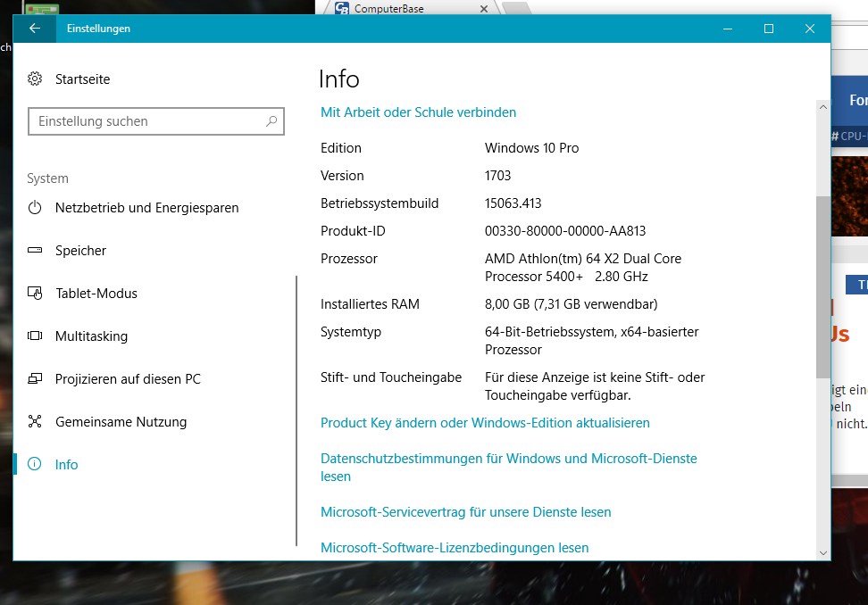Select the Tablet-Modus icon
Viewport: 868px width, 605px height.
pos(35,293)
